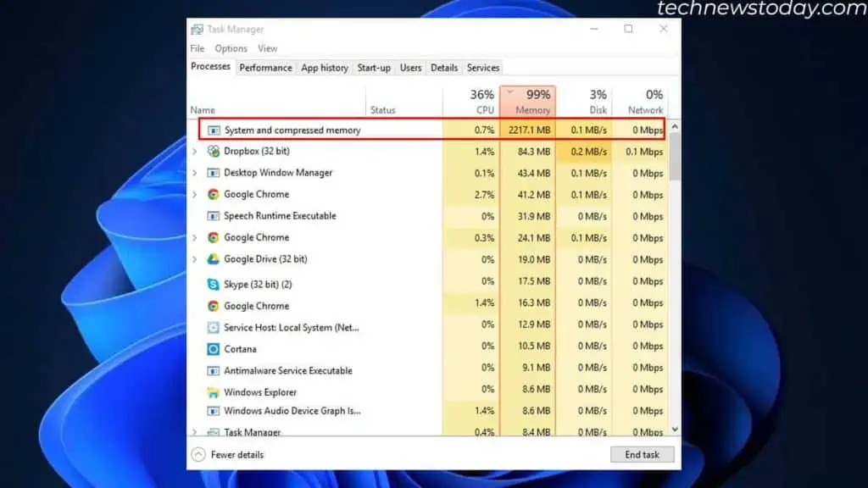
Task: Click the Windows Audio Device Graph icon
Action: [x=213, y=411]
